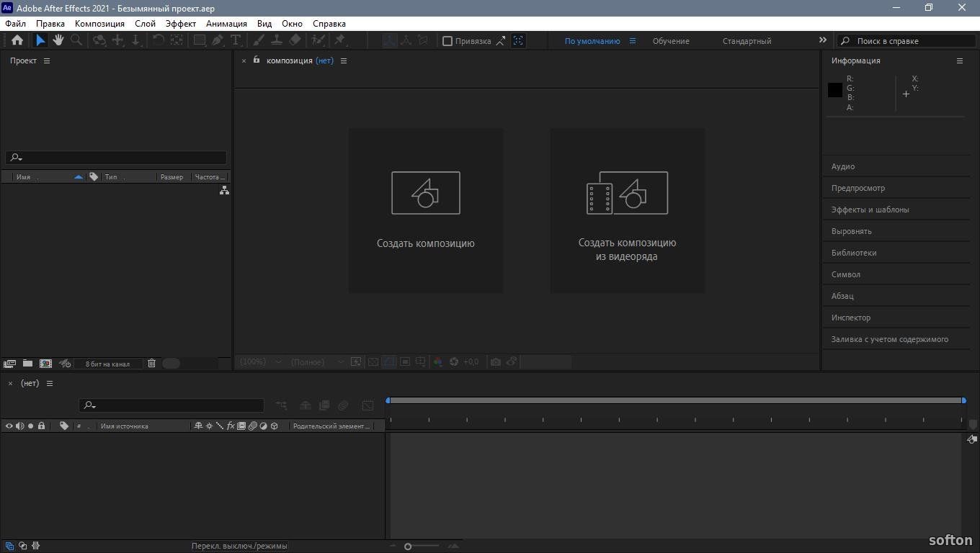Click Создать композицию button
This screenshot has height=553, width=980.
tap(426, 210)
